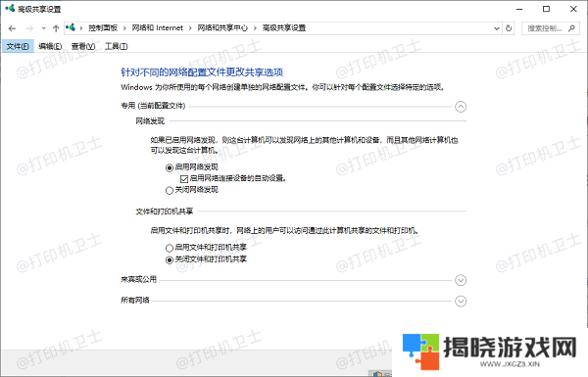Minimize the 高级共享设置 window
This screenshot has height=377, width=588.
[519, 9]
